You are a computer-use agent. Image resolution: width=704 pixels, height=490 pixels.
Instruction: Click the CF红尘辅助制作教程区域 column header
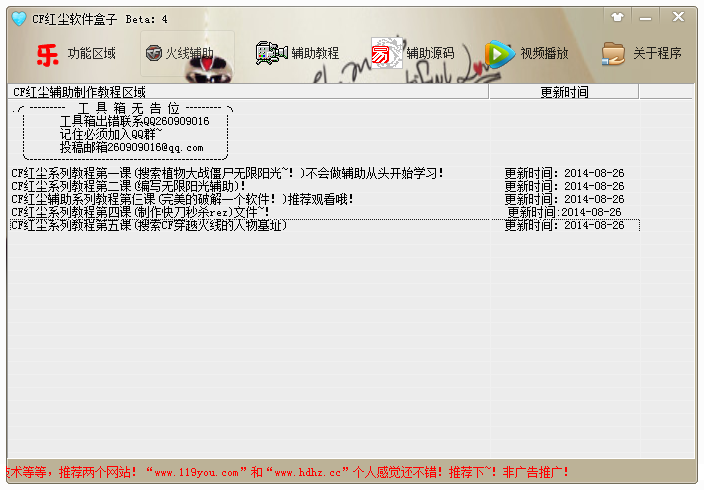tap(248, 92)
